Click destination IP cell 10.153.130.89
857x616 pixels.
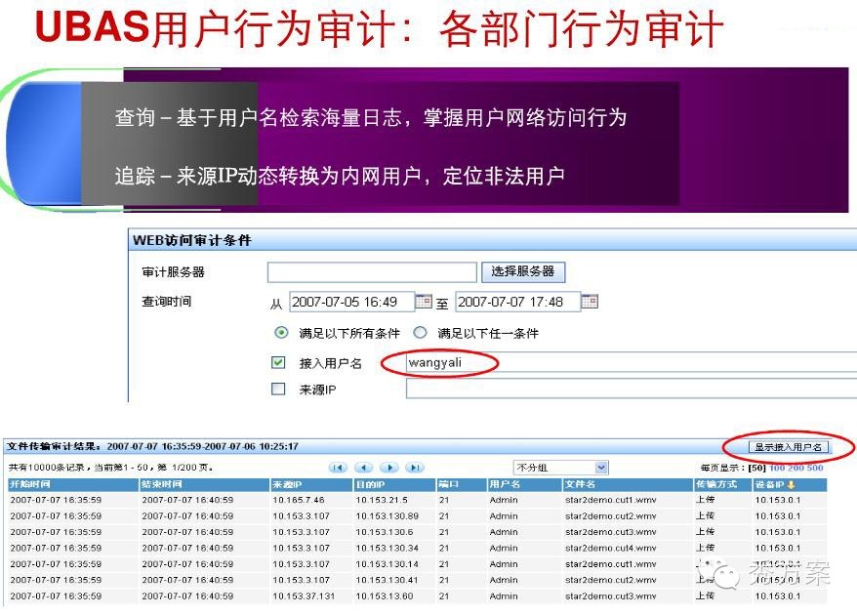coord(387,516)
